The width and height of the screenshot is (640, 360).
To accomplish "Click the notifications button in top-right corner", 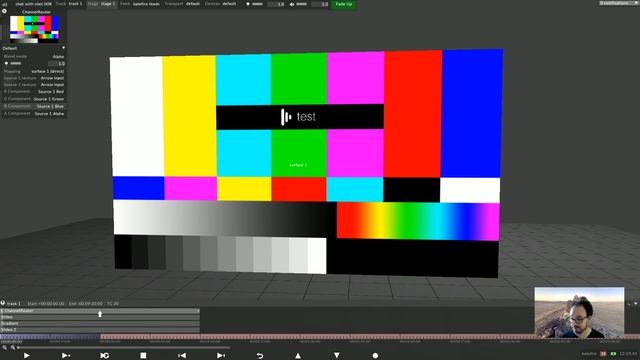I will click(x=618, y=3).
